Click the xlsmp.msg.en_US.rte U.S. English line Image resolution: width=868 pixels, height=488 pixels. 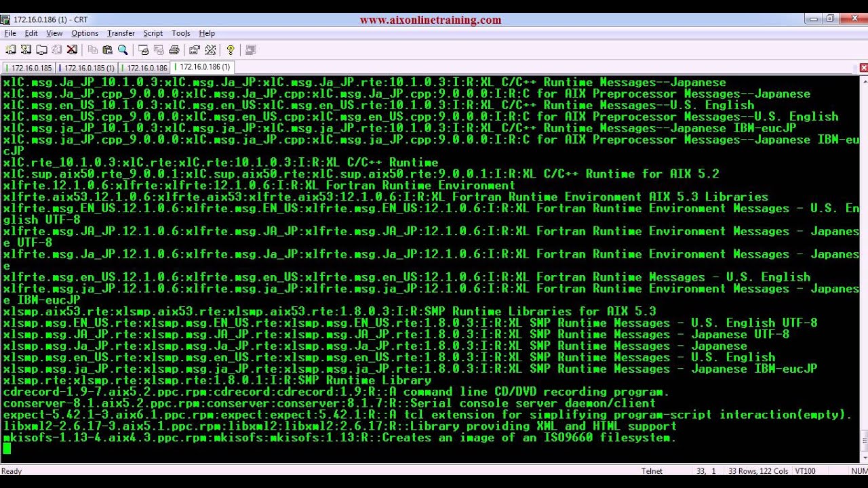(x=389, y=357)
